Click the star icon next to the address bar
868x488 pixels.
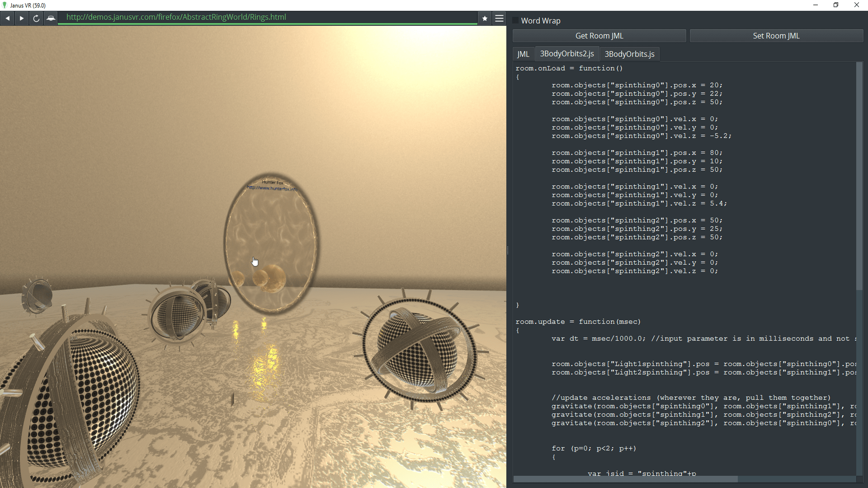(484, 18)
